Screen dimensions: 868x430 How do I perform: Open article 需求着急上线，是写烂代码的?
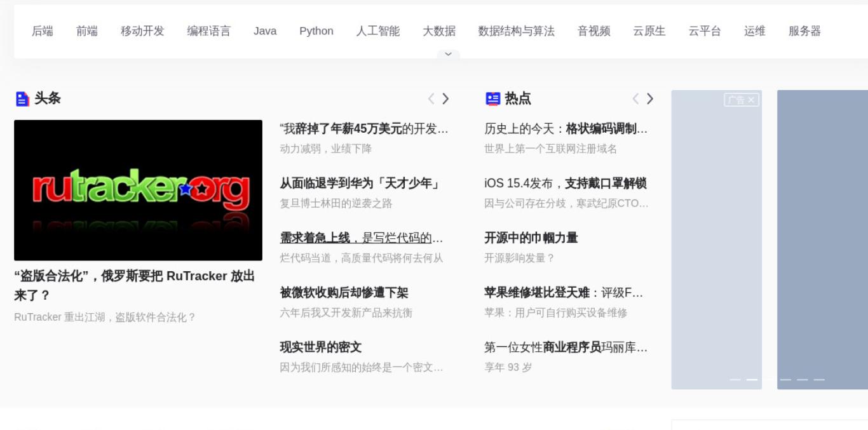click(362, 238)
